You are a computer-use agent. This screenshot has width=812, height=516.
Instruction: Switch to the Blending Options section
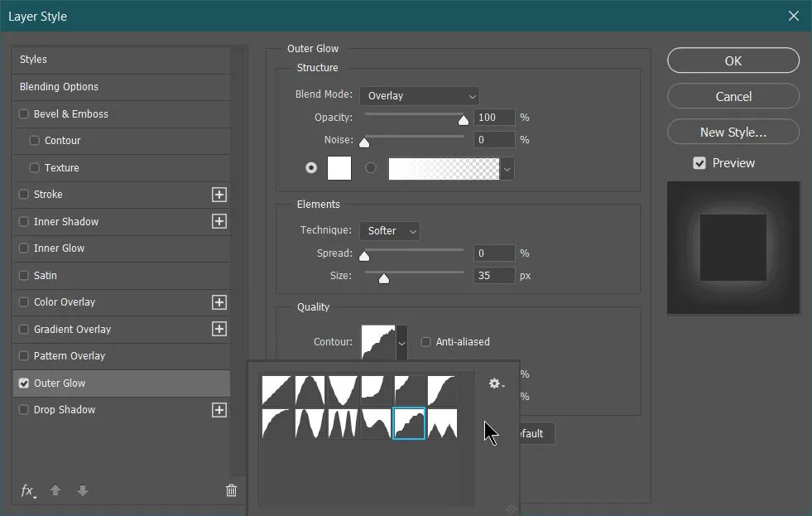[x=58, y=86]
